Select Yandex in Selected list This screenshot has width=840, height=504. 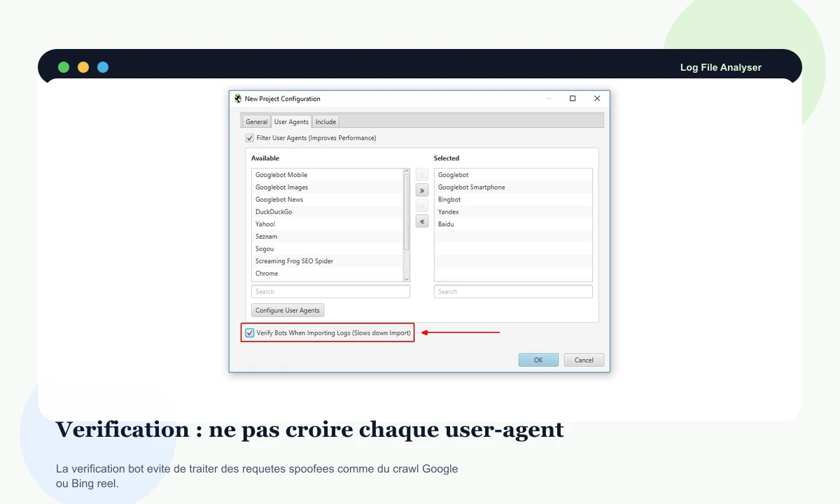(x=513, y=211)
